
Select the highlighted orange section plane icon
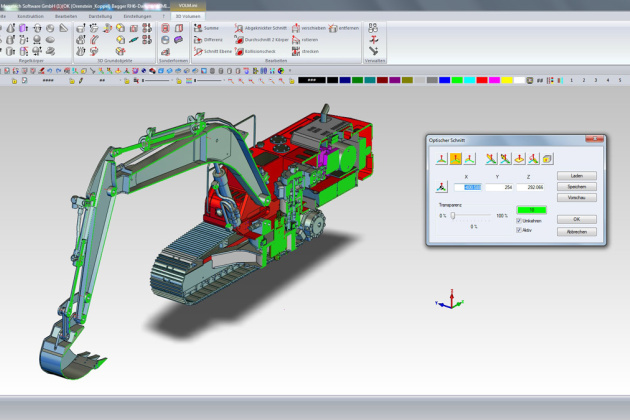455,158
